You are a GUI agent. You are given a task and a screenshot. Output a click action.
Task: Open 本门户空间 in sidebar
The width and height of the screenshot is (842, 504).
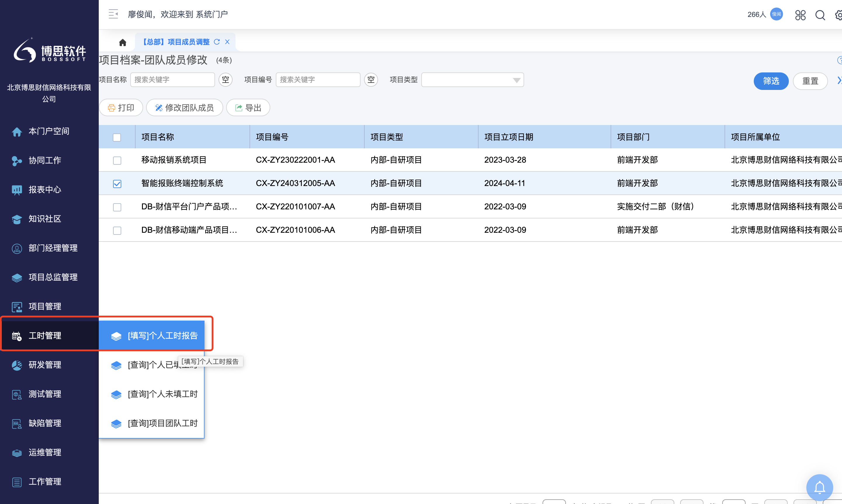(x=49, y=131)
